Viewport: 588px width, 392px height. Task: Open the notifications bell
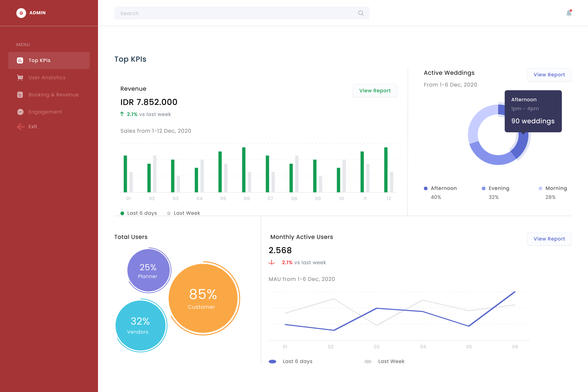(569, 13)
